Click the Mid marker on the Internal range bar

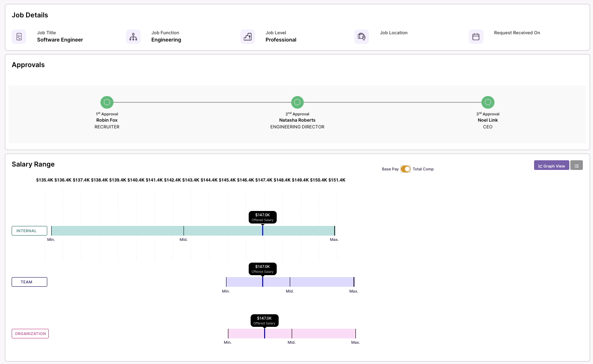click(x=184, y=230)
